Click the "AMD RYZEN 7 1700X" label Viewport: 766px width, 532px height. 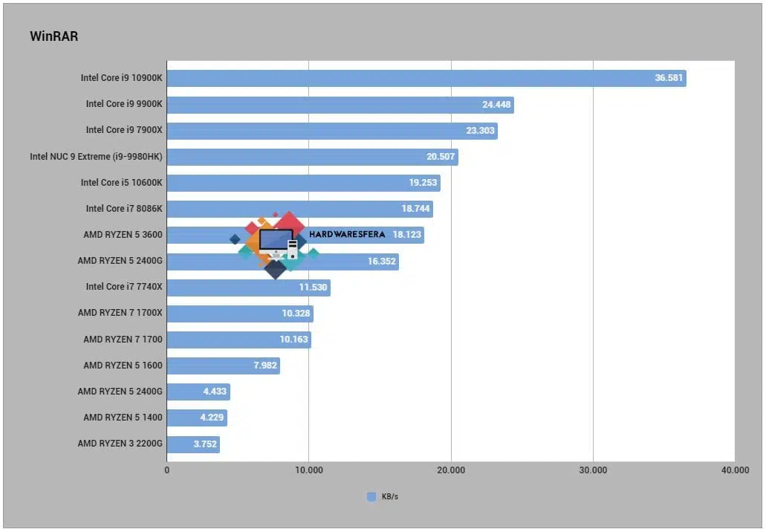click(120, 313)
